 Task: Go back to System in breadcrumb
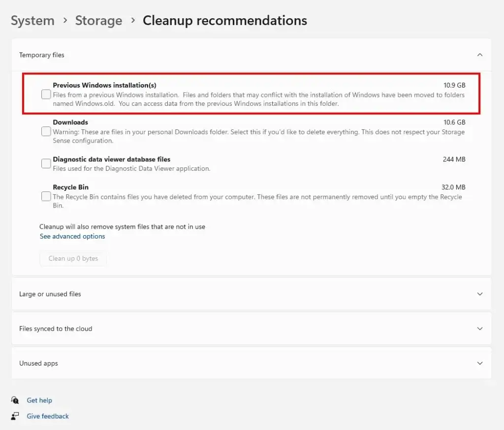coord(33,21)
